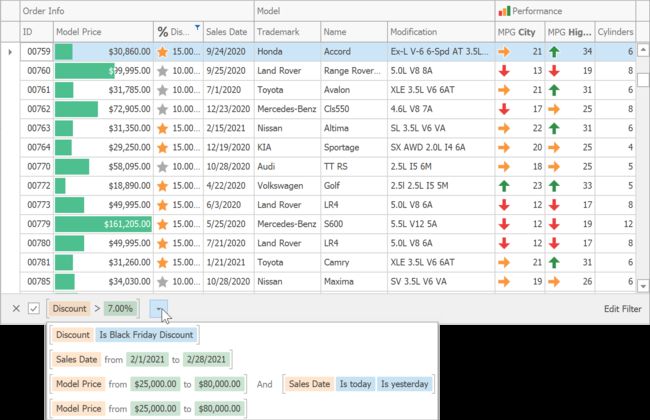Click the vertical scrollbar thumb
Viewport: 650px width, 420px height.
point(643,79)
